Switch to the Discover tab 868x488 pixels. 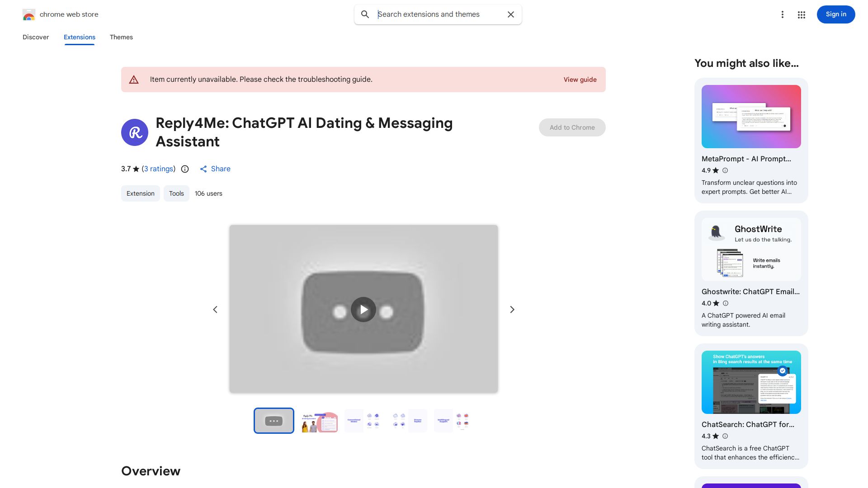pyautogui.click(x=36, y=37)
